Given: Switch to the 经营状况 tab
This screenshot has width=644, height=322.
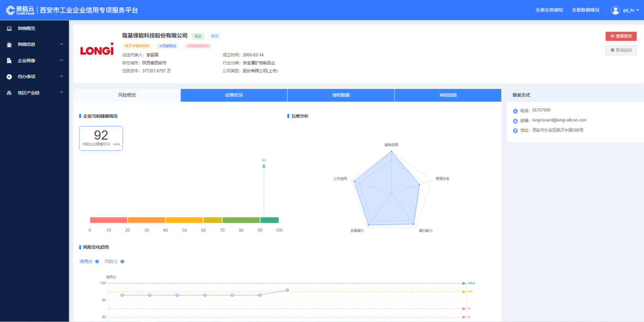Looking at the screenshot, I should pos(234,95).
